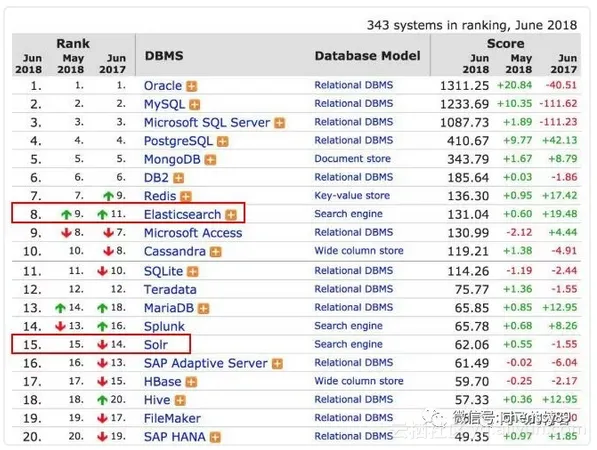Image resolution: width=597 pixels, height=450 pixels.
Task: Click Oracle's score value 1311.25
Action: coord(464,86)
